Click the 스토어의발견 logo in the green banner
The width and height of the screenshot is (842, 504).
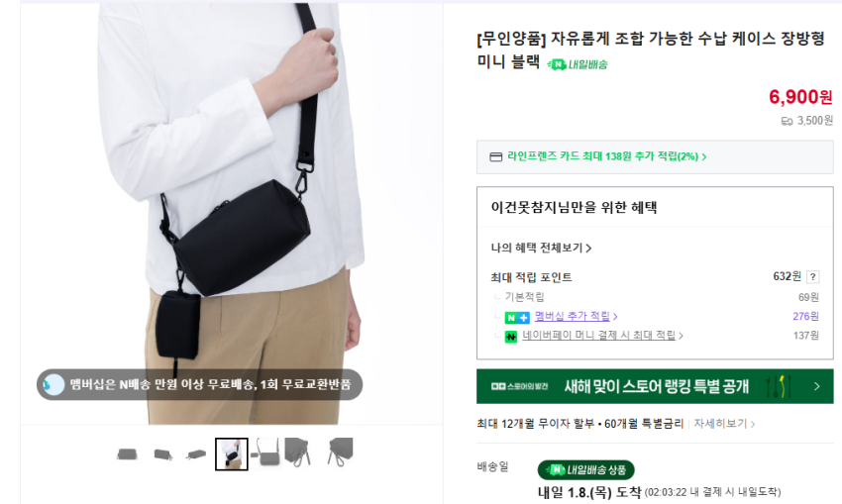(x=519, y=386)
